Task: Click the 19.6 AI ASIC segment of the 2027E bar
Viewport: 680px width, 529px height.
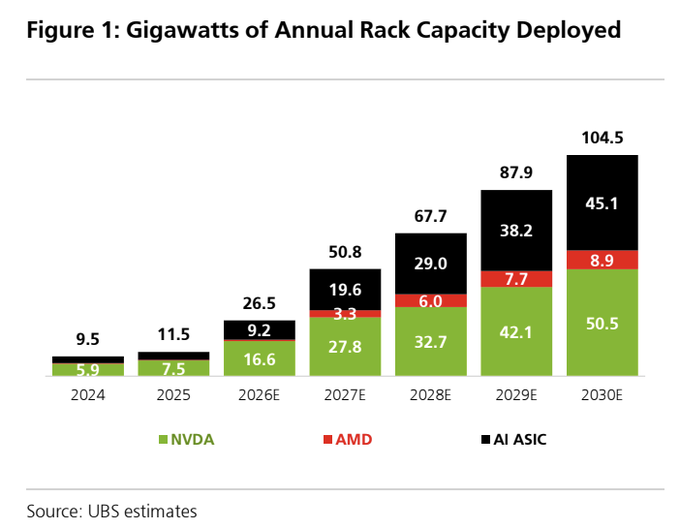Action: point(345,290)
